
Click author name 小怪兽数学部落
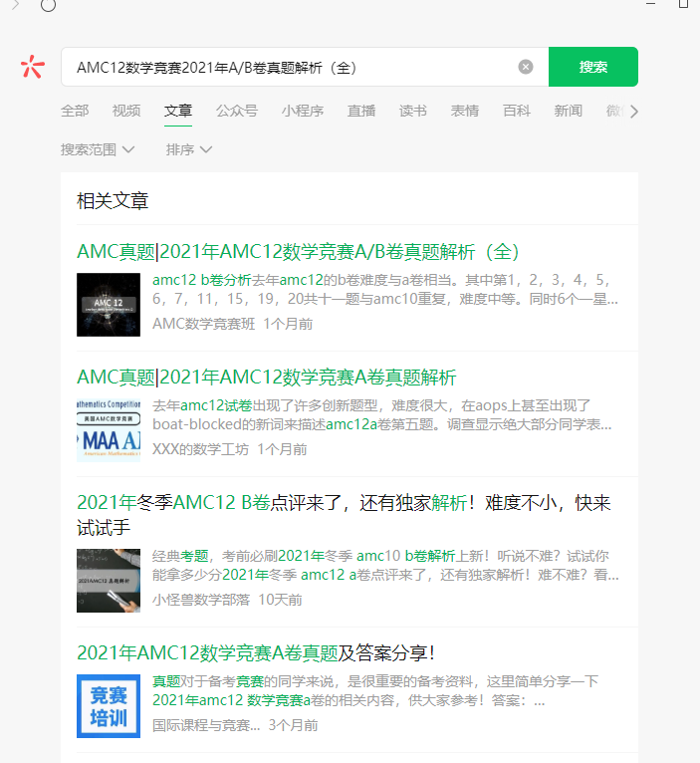(201, 600)
